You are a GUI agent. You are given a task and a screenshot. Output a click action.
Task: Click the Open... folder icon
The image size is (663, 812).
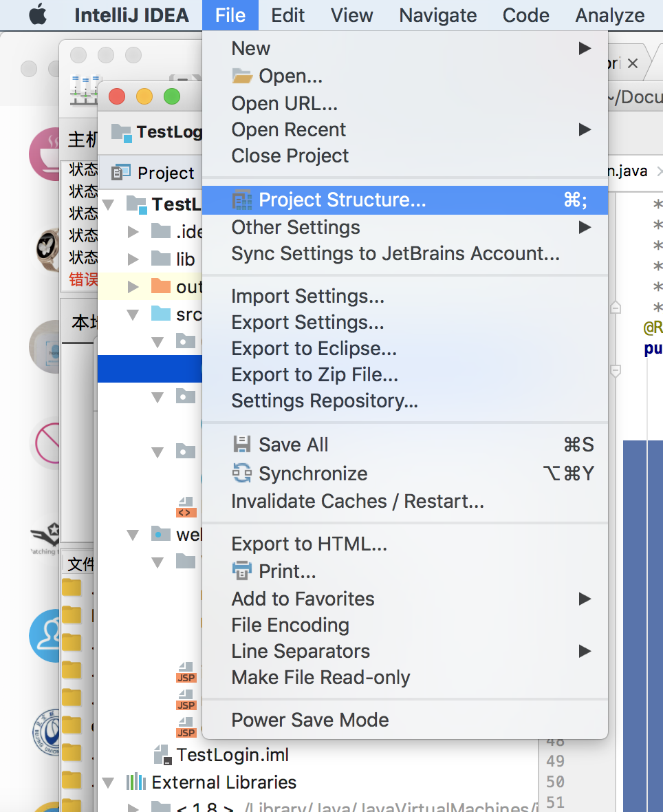click(x=242, y=76)
